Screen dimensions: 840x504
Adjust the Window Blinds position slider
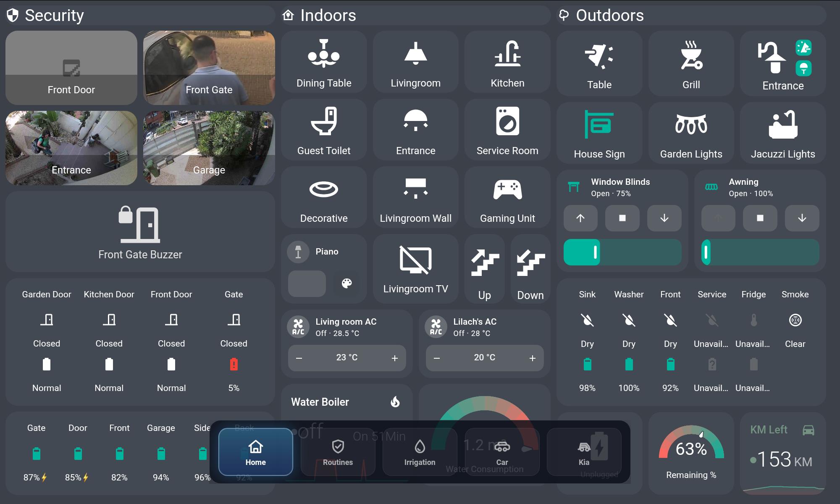622,252
